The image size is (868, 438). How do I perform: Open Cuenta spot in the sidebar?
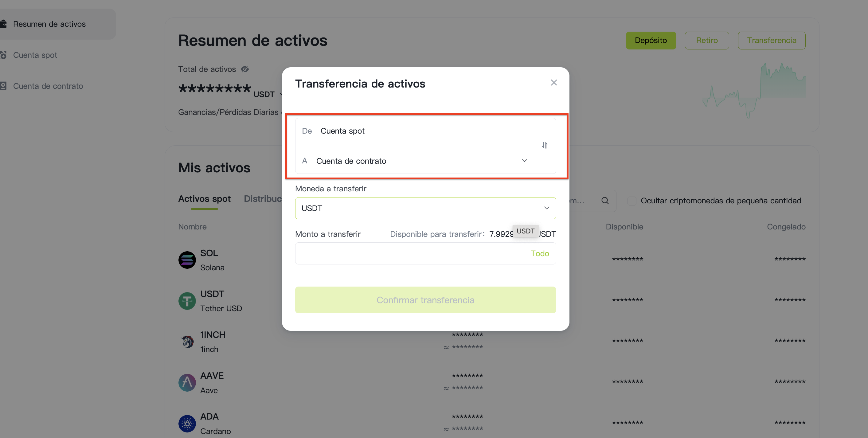[35, 55]
